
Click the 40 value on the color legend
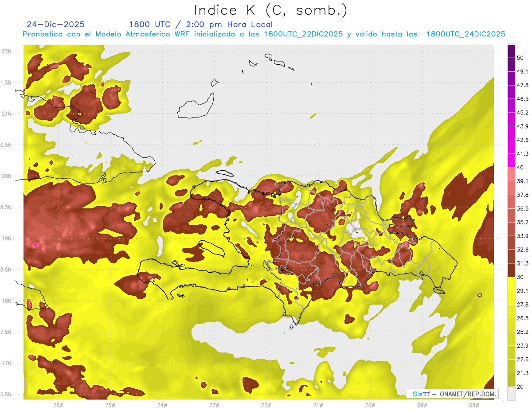pyautogui.click(x=520, y=168)
